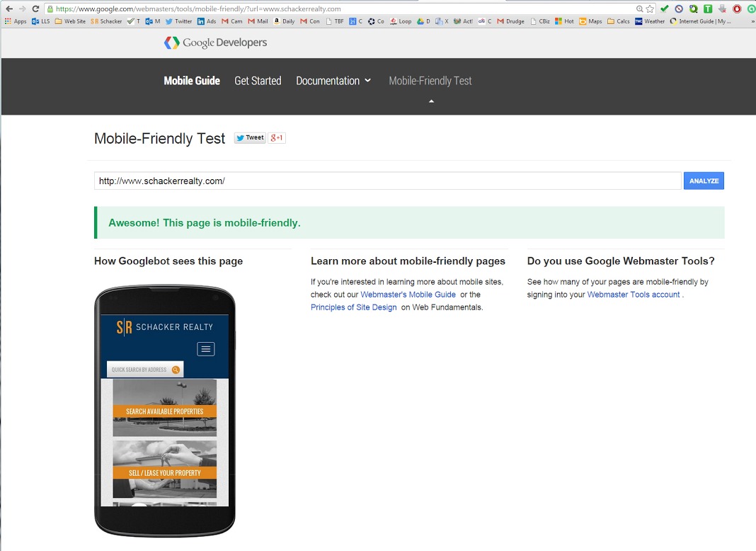The width and height of the screenshot is (756, 551).
Task: Open the Calcs bookmarks folder
Action: point(619,21)
